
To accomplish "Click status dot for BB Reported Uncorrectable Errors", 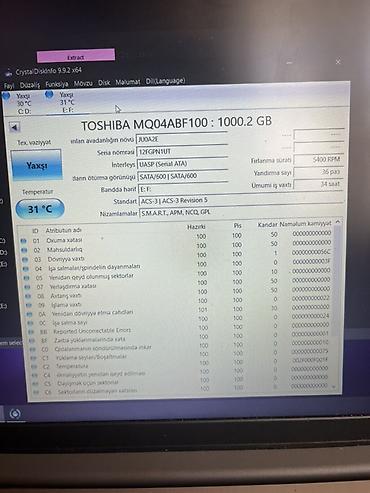I will tap(31, 332).
